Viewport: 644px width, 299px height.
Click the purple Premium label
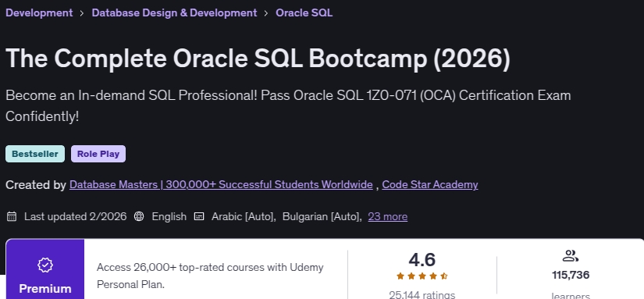pos(45,289)
